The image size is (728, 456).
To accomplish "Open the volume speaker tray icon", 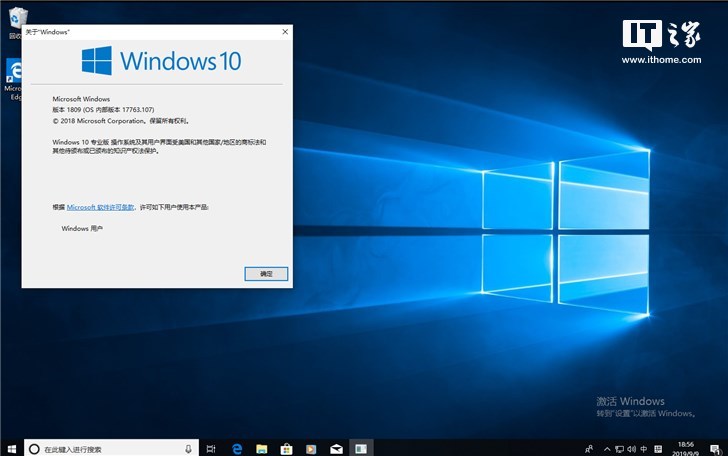I will coord(631,449).
